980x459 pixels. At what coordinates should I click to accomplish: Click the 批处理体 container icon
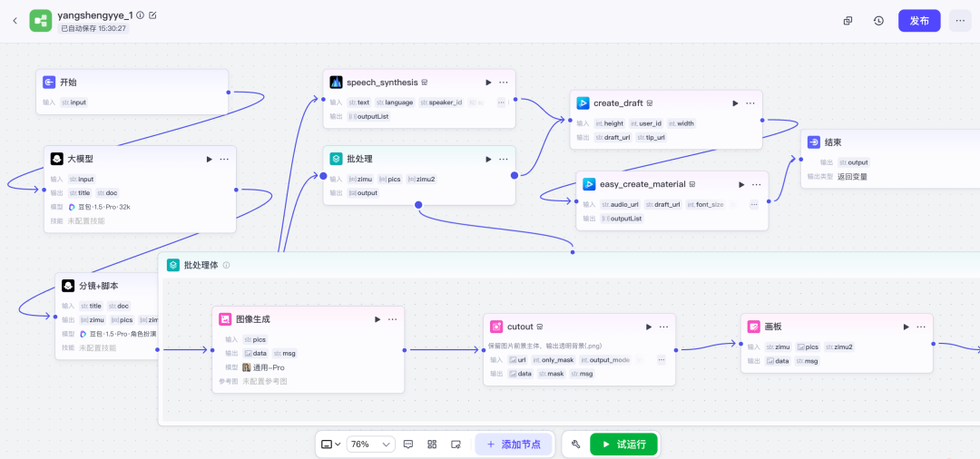(x=173, y=265)
